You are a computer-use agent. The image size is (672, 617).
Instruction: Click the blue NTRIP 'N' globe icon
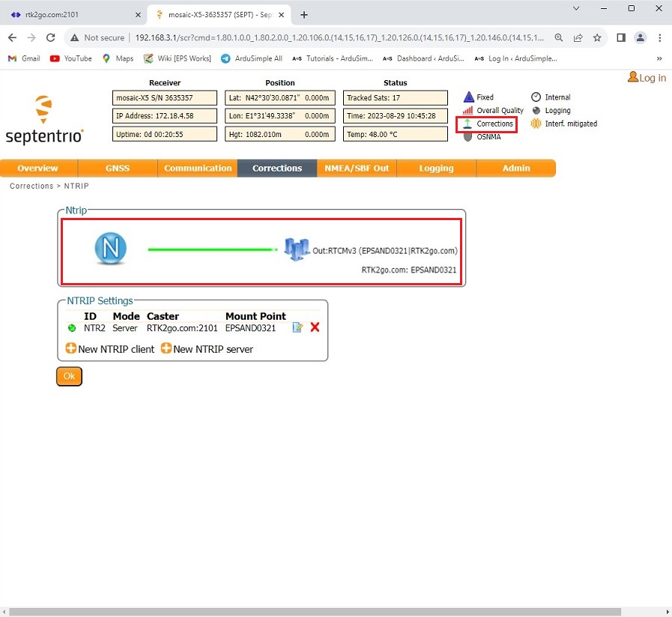tap(111, 249)
